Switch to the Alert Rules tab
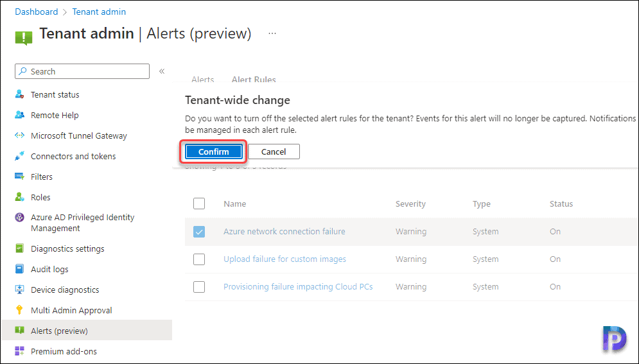 (254, 80)
